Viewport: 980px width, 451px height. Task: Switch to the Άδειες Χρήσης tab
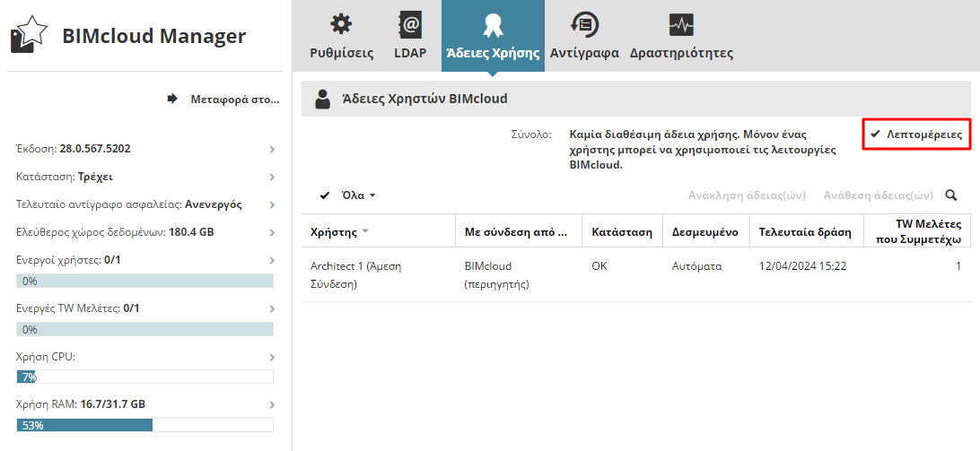point(493,36)
